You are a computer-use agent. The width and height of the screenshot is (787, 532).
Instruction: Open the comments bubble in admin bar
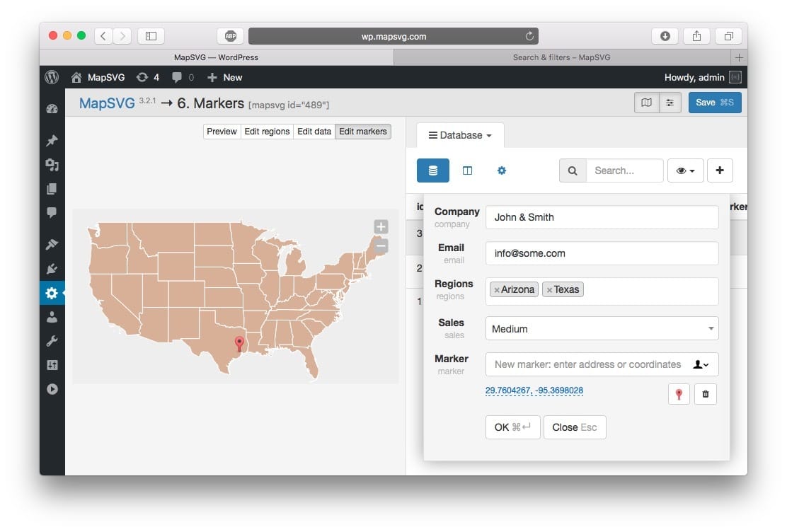[x=183, y=77]
